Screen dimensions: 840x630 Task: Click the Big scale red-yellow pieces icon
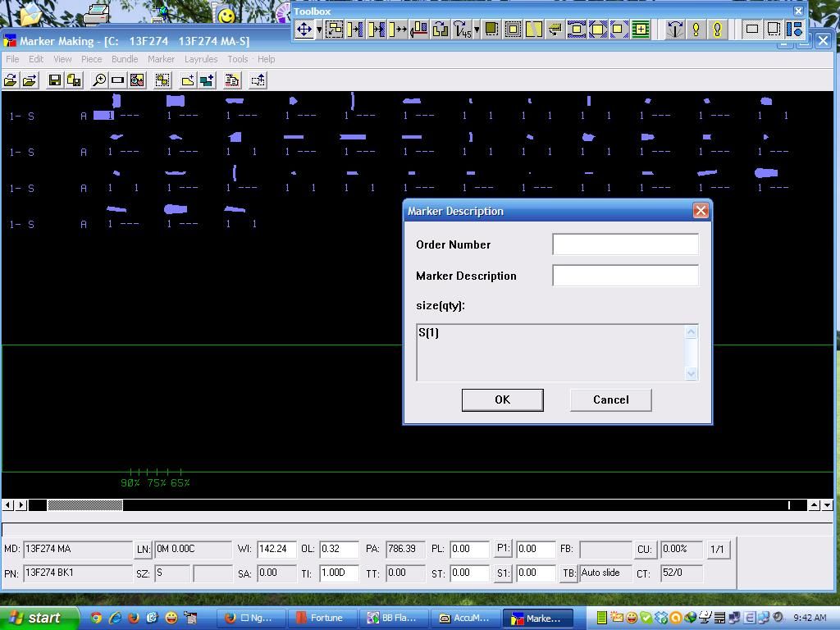point(137,80)
